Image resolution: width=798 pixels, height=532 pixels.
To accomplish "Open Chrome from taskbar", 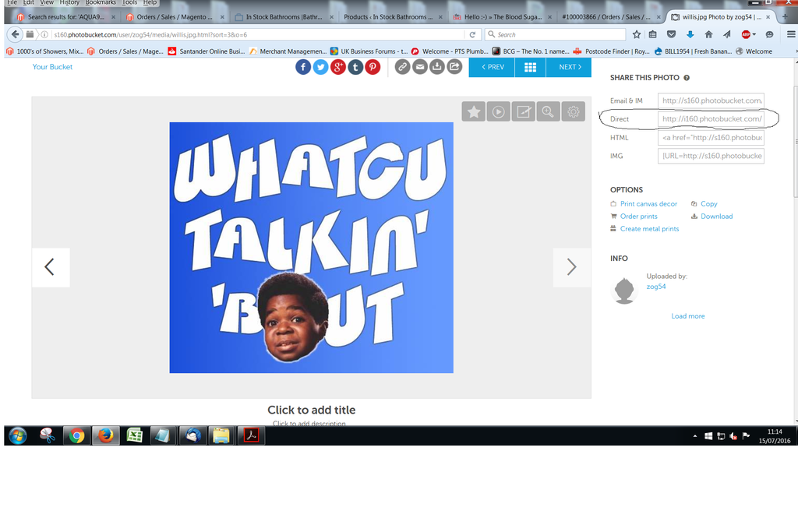I will [x=77, y=436].
